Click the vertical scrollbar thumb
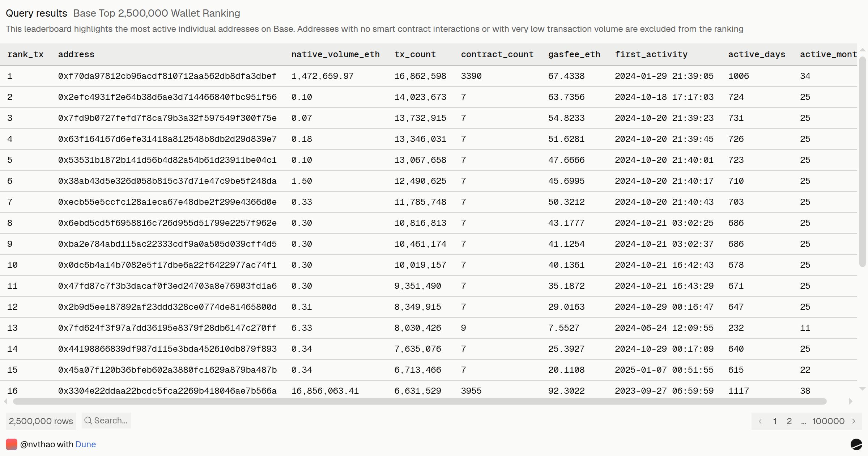This screenshot has width=868, height=456. (862, 162)
